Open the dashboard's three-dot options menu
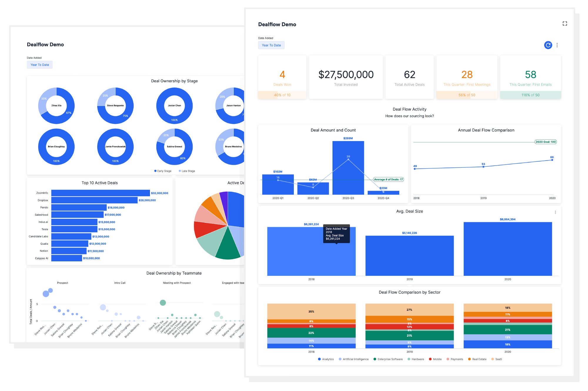The height and width of the screenshot is (391, 588). click(x=557, y=45)
